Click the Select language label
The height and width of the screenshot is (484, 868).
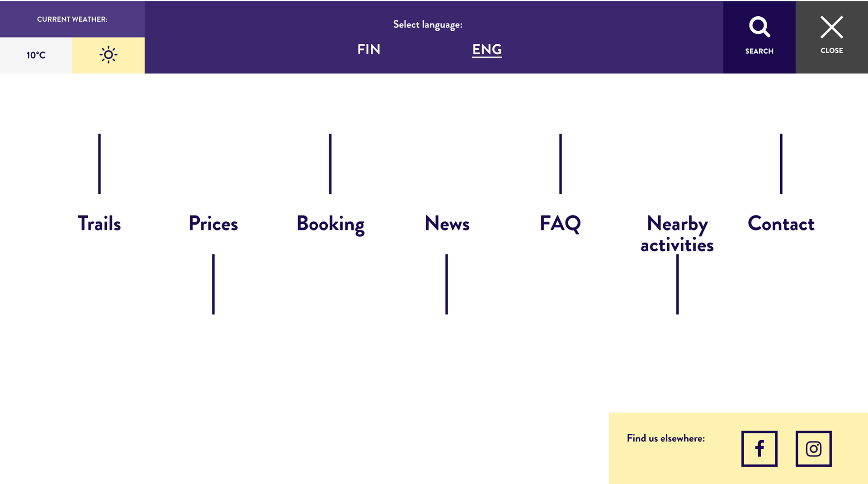click(x=428, y=25)
